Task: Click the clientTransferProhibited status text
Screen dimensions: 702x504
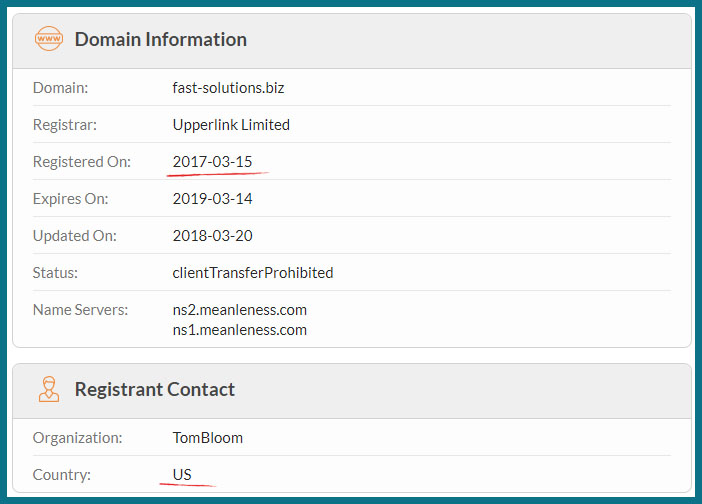Action: coord(253,273)
